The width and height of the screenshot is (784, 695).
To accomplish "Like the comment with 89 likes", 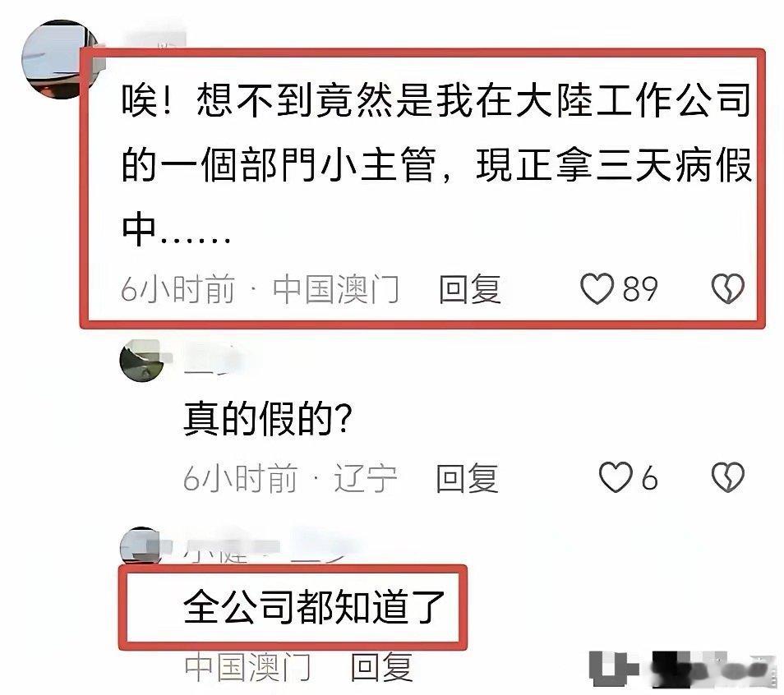I will 597,288.
